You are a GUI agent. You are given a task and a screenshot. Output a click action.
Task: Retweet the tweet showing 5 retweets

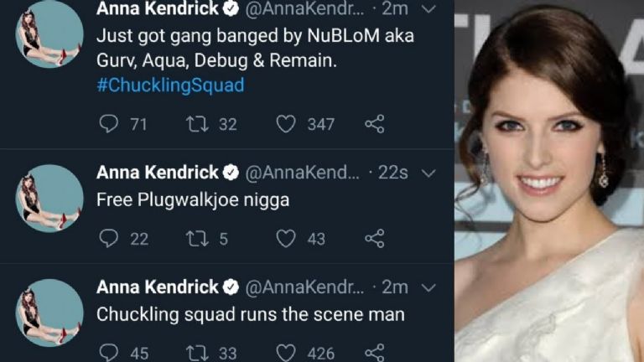click(197, 239)
